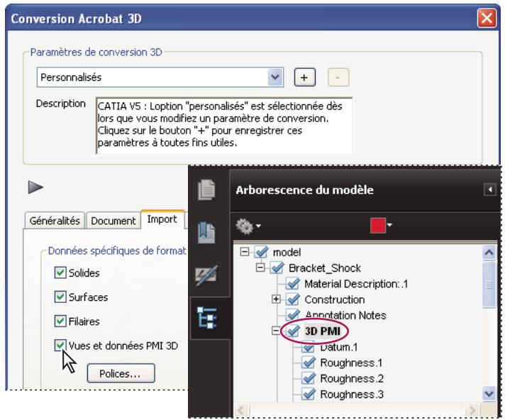The width and height of the screenshot is (505, 420).
Task: Open the Bookmarks panel icon
Action: click(x=207, y=232)
